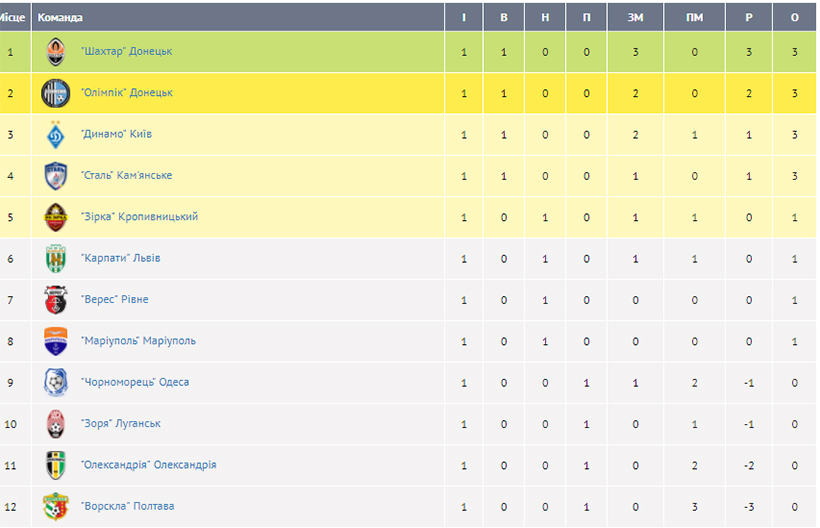This screenshot has height=528, width=820.
Task: Click the Mariupol orange-blue shield logo
Action: pos(55,341)
